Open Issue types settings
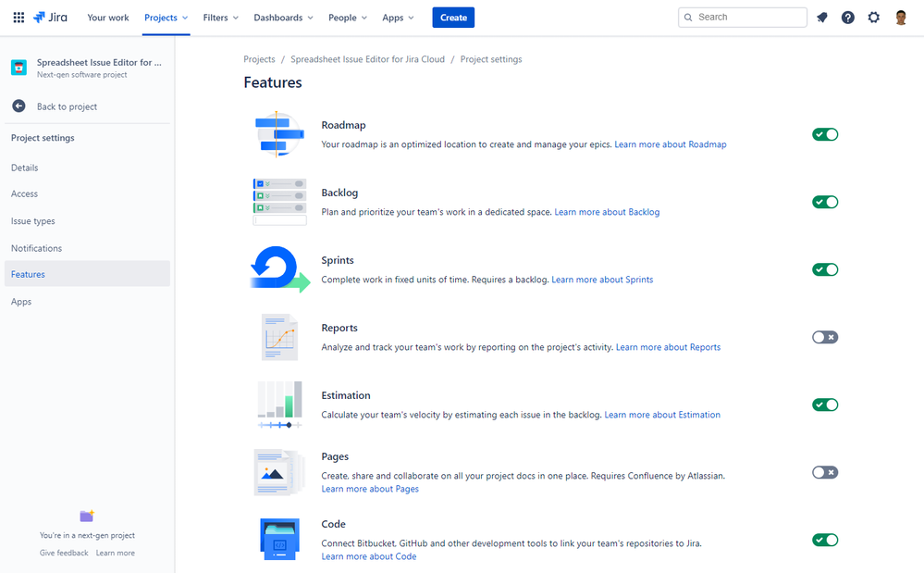 (x=87, y=221)
